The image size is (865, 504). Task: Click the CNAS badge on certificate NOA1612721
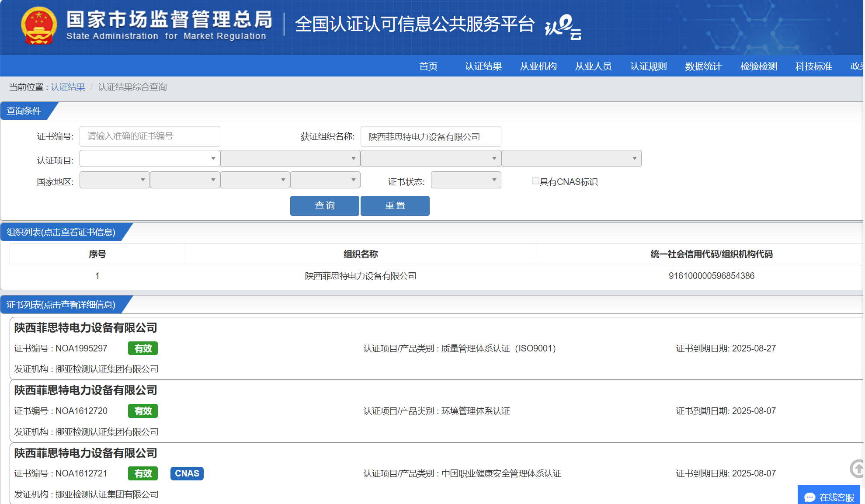187,473
